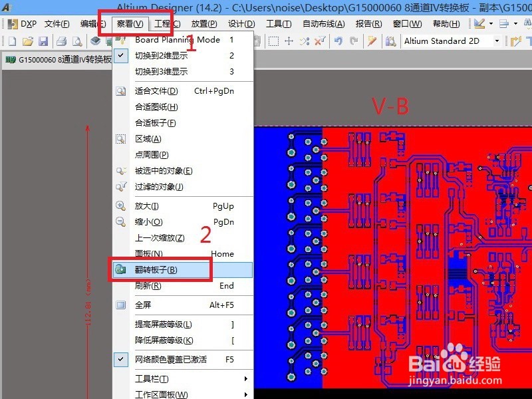Click the Print icon in toolbar
The image size is (532, 399).
(x=61, y=41)
